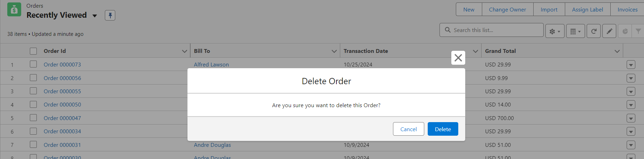Open the table display options icon
The height and width of the screenshot is (159, 644).
(x=575, y=31)
